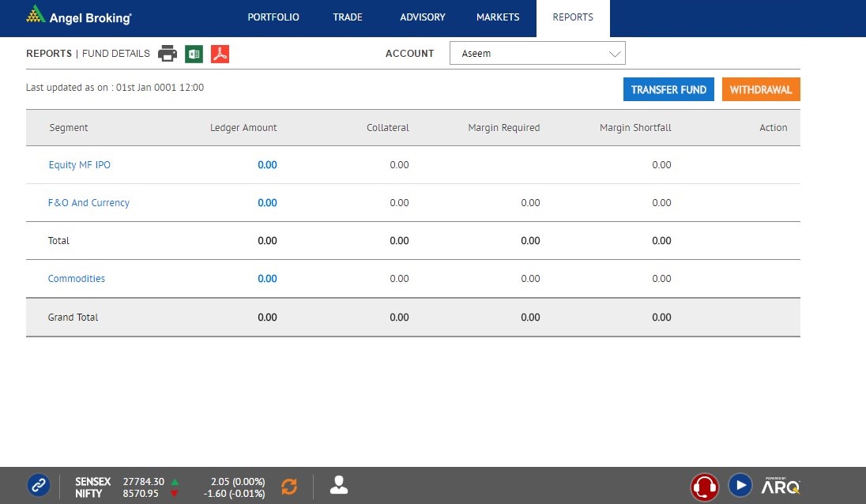Refresh the Sensex and Nifty quotes

pyautogui.click(x=289, y=487)
